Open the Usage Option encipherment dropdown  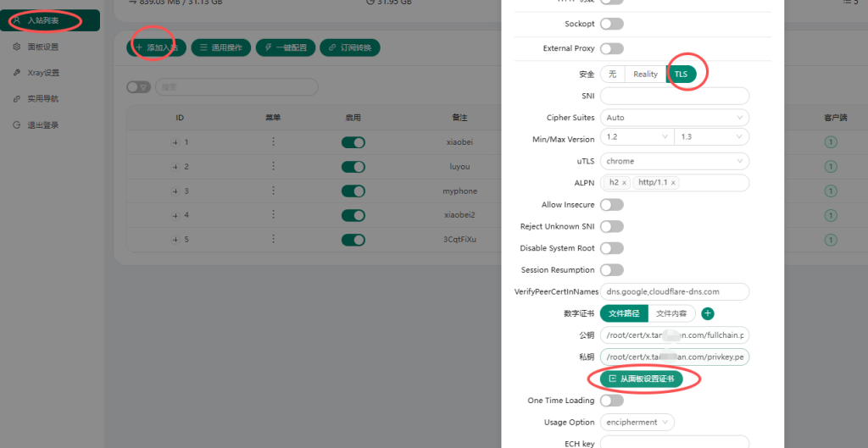[637, 422]
